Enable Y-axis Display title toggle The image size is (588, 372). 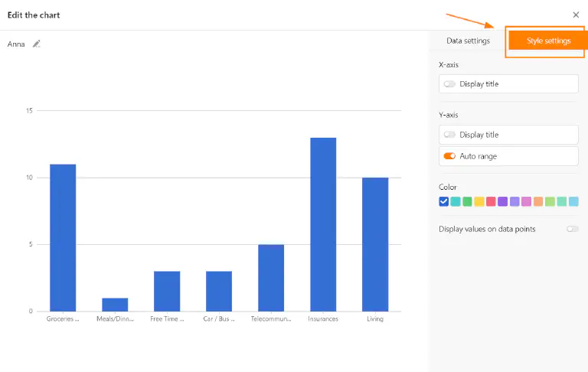click(449, 135)
